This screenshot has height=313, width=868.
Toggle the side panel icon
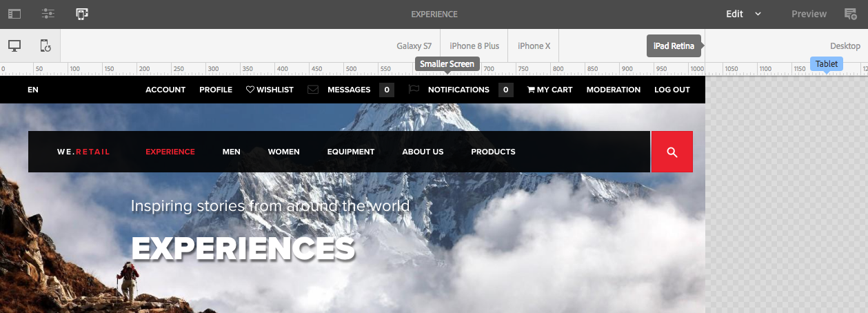tap(14, 14)
